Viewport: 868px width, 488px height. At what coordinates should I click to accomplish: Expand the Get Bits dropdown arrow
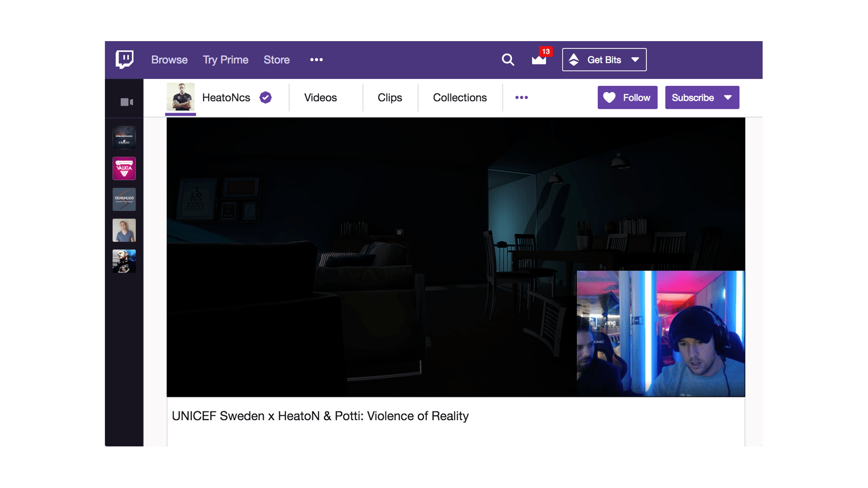click(x=635, y=60)
